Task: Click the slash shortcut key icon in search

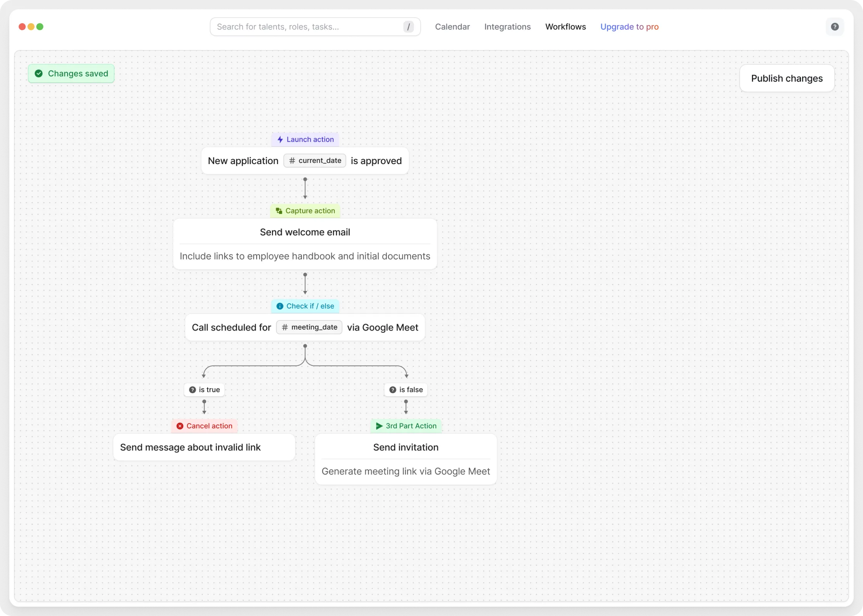Action: tap(408, 27)
